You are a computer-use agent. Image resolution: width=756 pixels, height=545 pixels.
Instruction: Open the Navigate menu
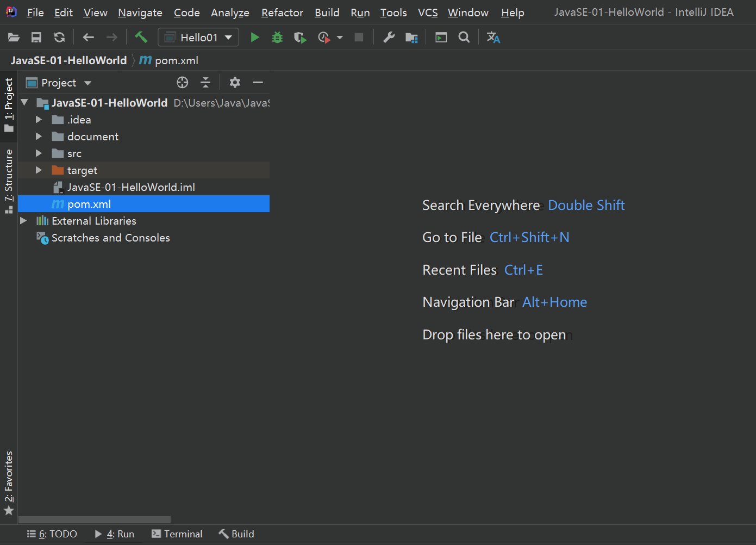pyautogui.click(x=140, y=13)
